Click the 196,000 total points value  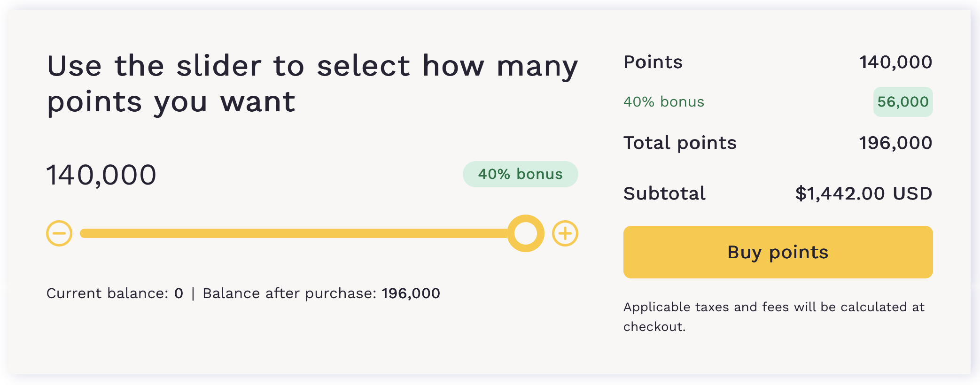895,143
